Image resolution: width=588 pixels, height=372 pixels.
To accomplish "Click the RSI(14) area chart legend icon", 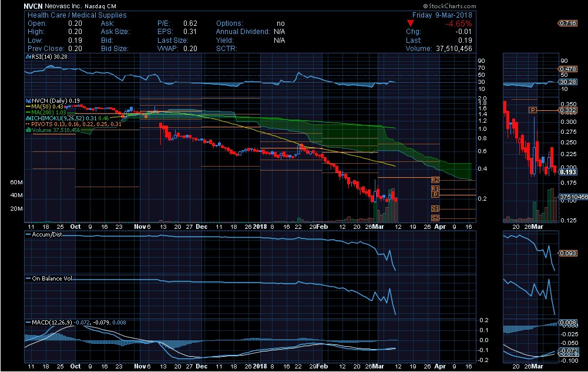I will pos(28,57).
